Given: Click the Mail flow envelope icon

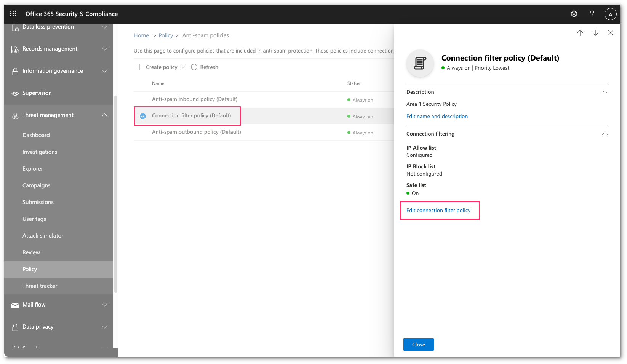Looking at the screenshot, I should coord(14,305).
